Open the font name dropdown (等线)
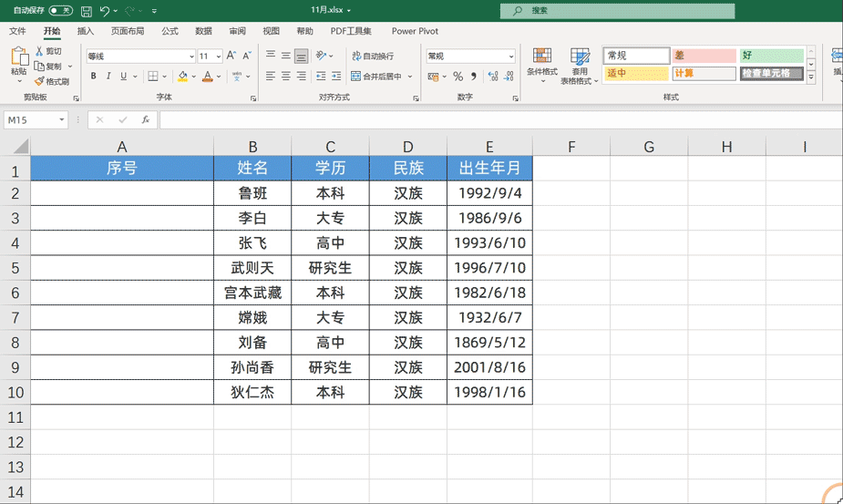The image size is (843, 504). [190, 56]
